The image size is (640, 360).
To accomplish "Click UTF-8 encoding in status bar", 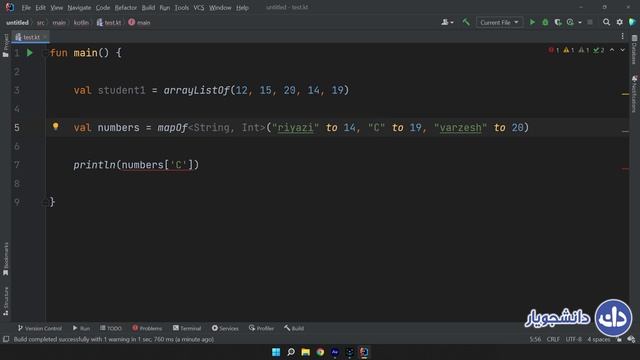I will (x=573, y=339).
